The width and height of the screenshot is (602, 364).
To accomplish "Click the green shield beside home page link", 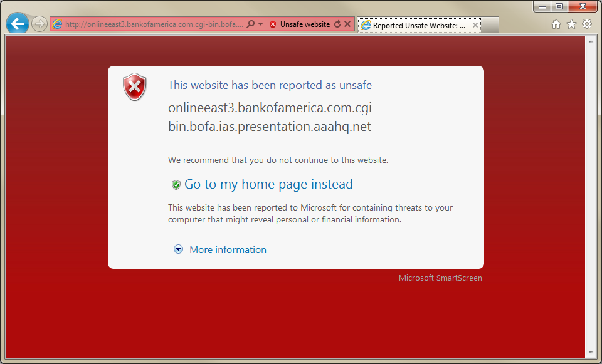I will (176, 184).
